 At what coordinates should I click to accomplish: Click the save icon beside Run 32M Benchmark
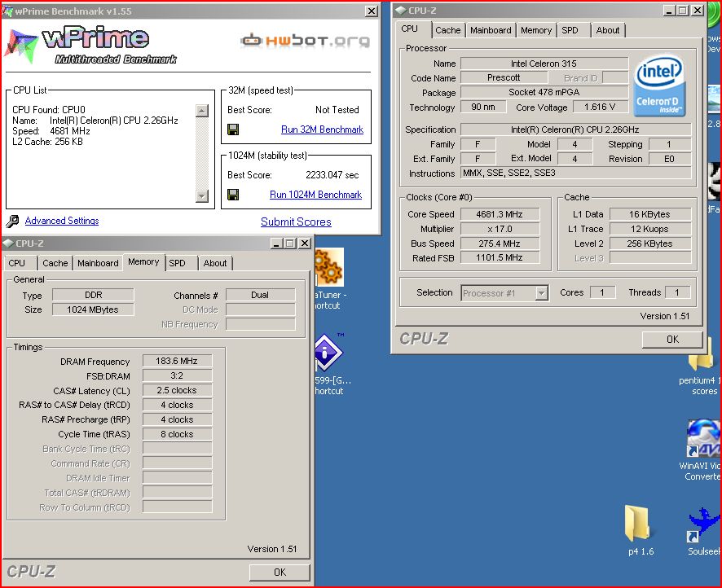pyautogui.click(x=233, y=129)
